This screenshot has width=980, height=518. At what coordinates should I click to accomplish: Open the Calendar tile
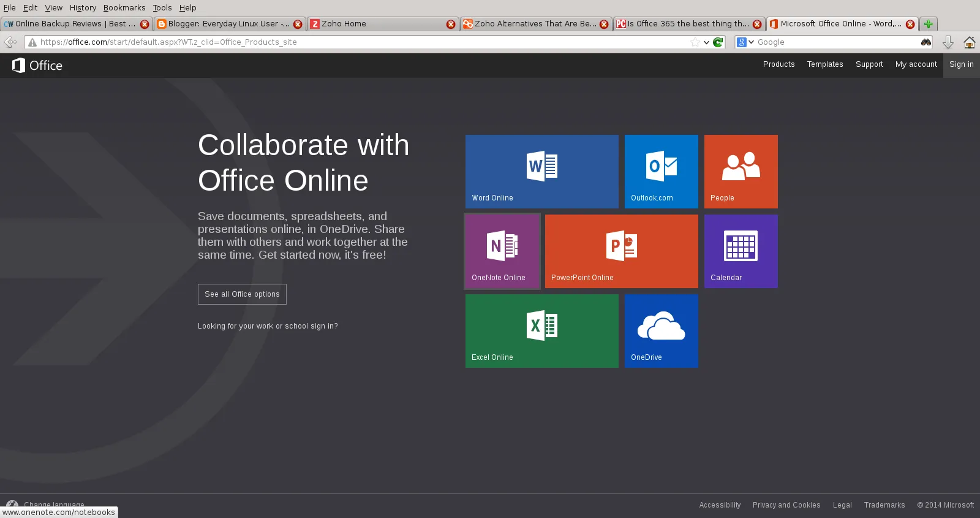(x=741, y=251)
